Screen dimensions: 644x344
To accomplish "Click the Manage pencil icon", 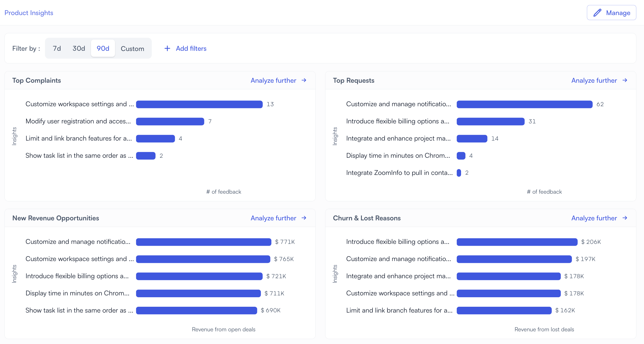I will click(x=597, y=13).
